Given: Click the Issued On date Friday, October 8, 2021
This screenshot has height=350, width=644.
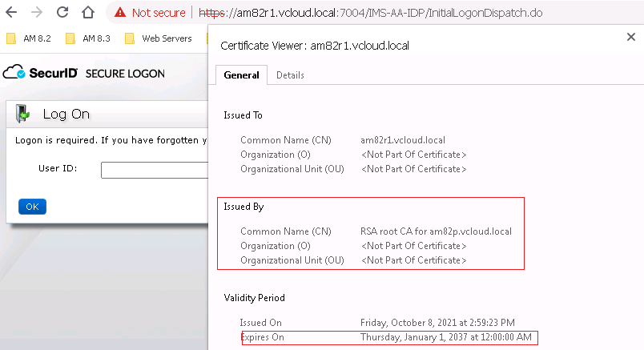Looking at the screenshot, I should (437, 323).
